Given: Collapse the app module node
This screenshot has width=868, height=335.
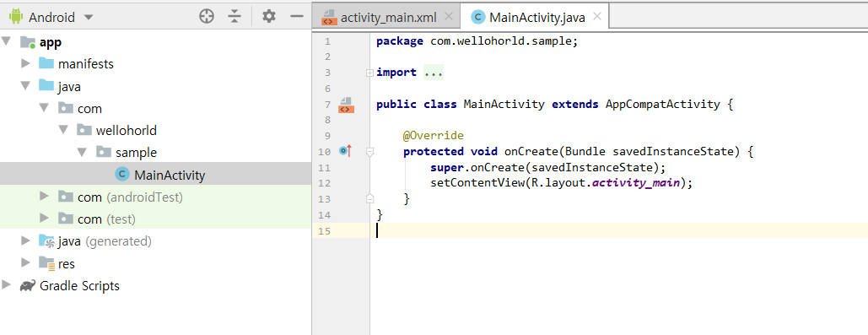Looking at the screenshot, I should tap(6, 41).
